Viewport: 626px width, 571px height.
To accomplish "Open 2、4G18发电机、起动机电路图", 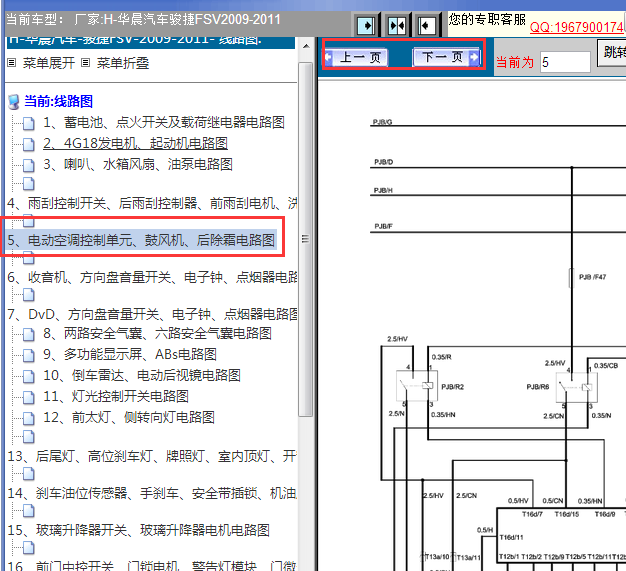I will click(135, 143).
